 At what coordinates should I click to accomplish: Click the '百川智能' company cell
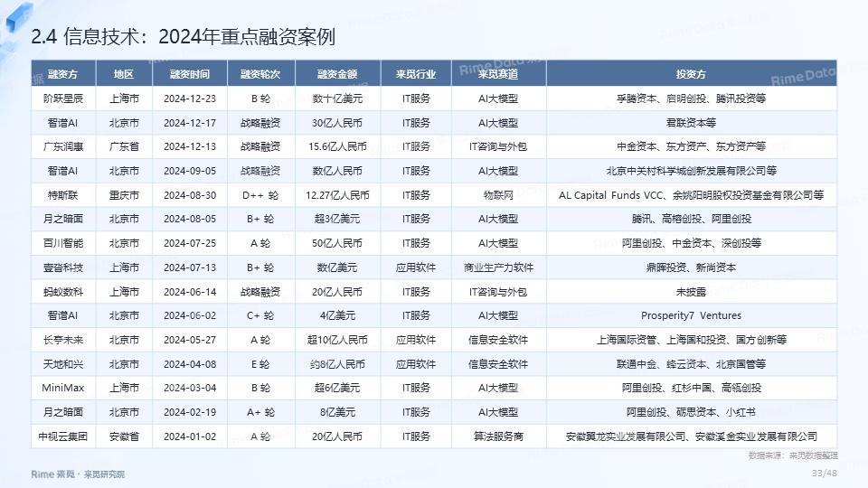pos(63,243)
